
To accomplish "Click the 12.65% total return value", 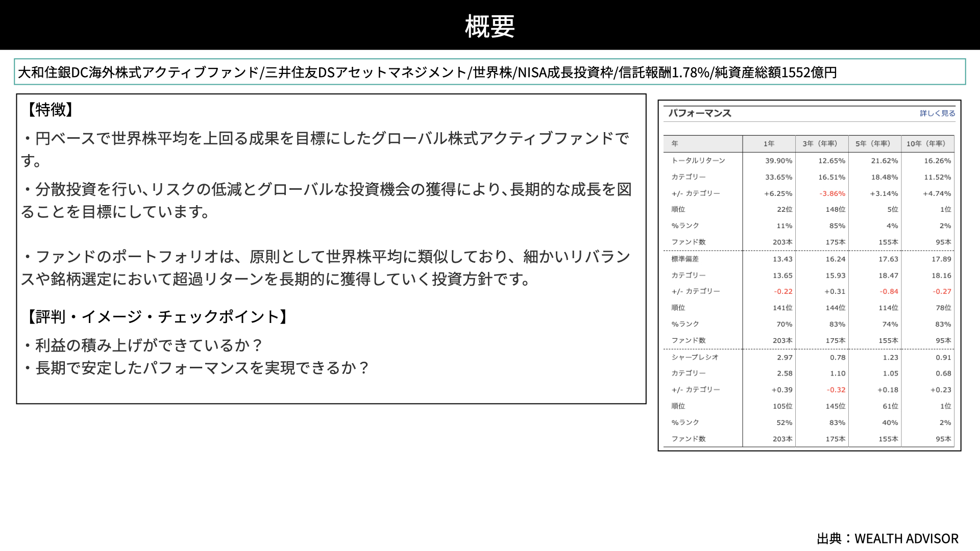I will click(831, 161).
